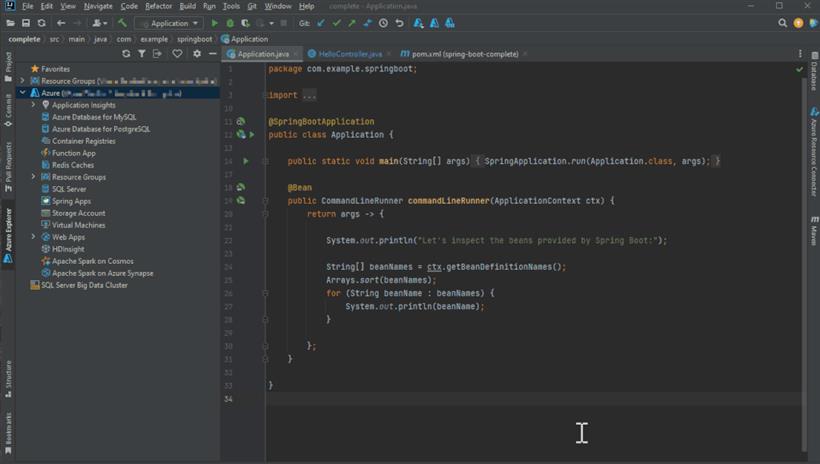Click ctx.getBeanDefinitionNames in the code
The height and width of the screenshot is (464, 820).
(496, 267)
